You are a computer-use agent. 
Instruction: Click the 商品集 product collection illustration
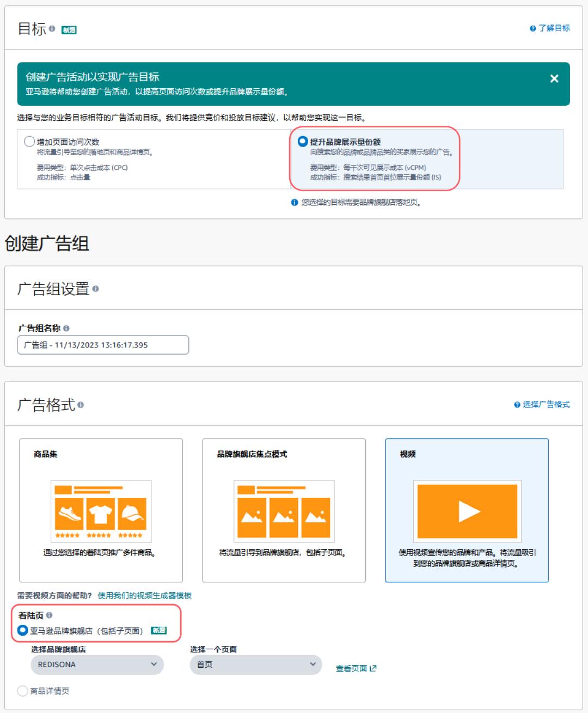(101, 511)
